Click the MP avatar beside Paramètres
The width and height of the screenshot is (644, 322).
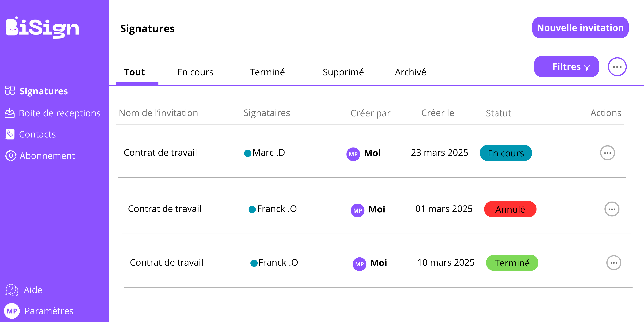[12, 311]
